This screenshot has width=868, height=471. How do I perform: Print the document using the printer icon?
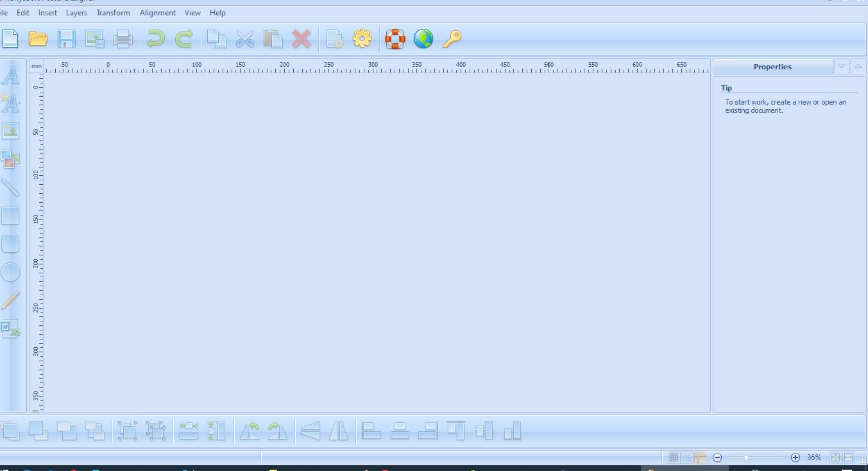(x=123, y=39)
